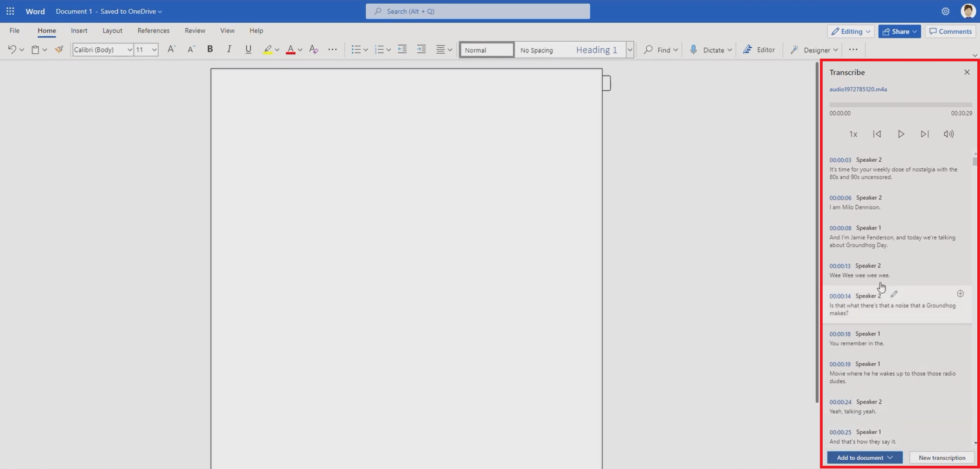The height and width of the screenshot is (469, 980).
Task: Toggle Italic formatting
Action: click(x=229, y=49)
